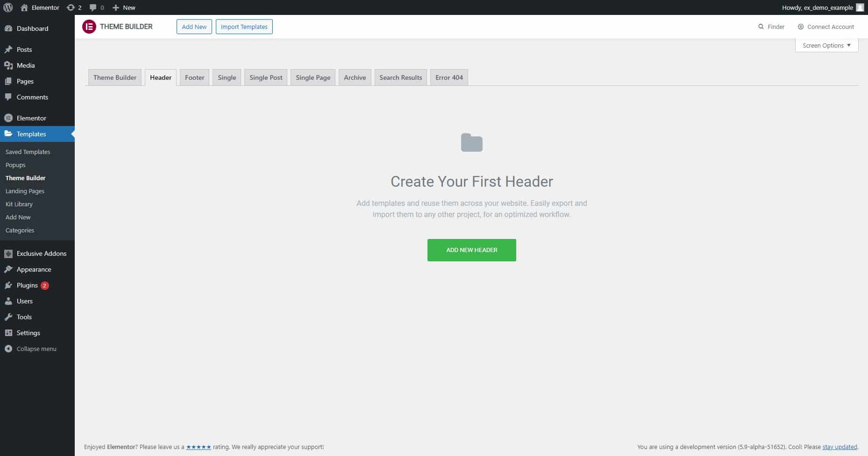Follow the stay updated link

(840, 447)
